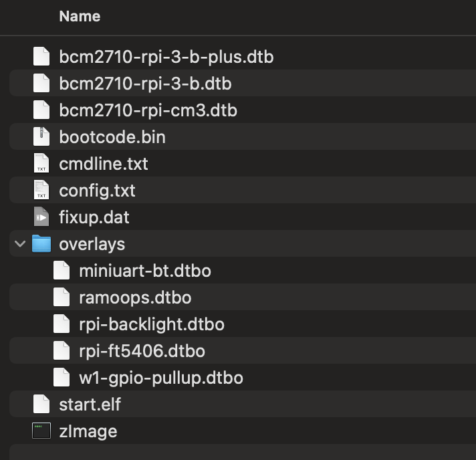
Task: Click the cmdline.txt text file icon
Action: pos(41,163)
